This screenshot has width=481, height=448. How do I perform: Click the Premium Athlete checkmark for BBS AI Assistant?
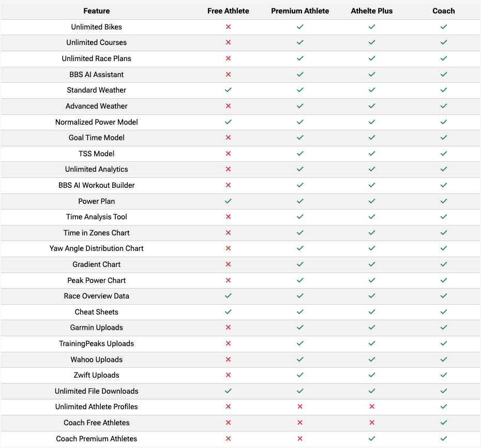pyautogui.click(x=300, y=74)
